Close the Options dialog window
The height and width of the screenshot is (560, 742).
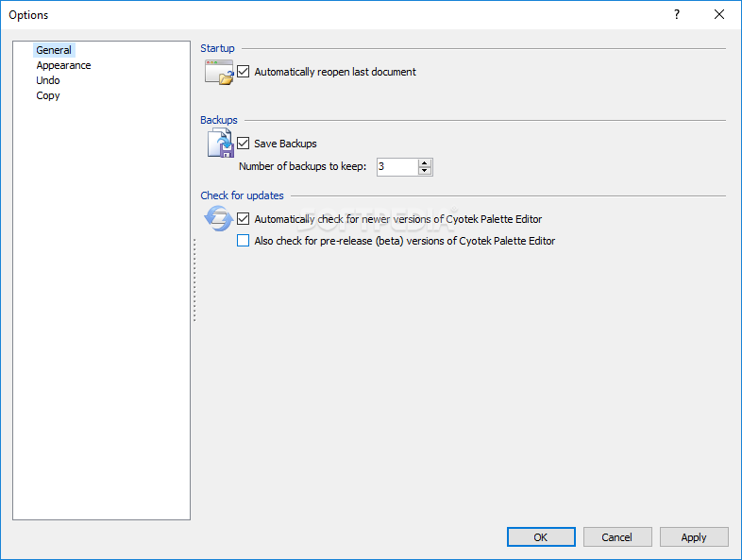(719, 15)
